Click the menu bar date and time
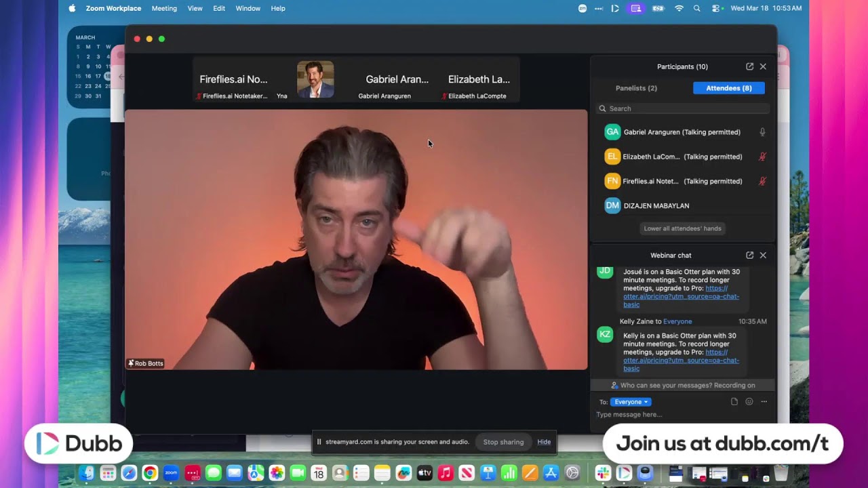The height and width of the screenshot is (488, 868). tap(766, 8)
